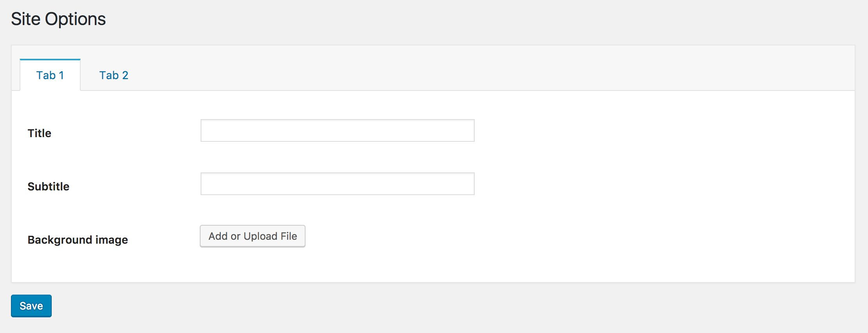Save the site options
The width and height of the screenshot is (868, 333).
click(x=31, y=306)
